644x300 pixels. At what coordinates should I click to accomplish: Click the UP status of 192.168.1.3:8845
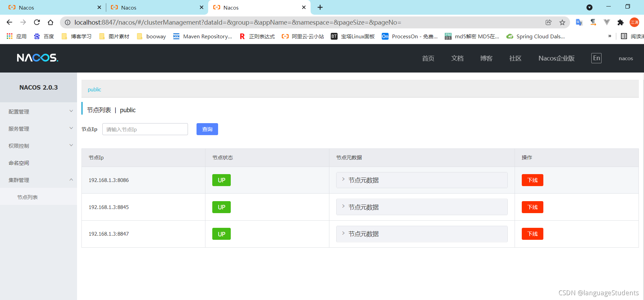pos(222,207)
